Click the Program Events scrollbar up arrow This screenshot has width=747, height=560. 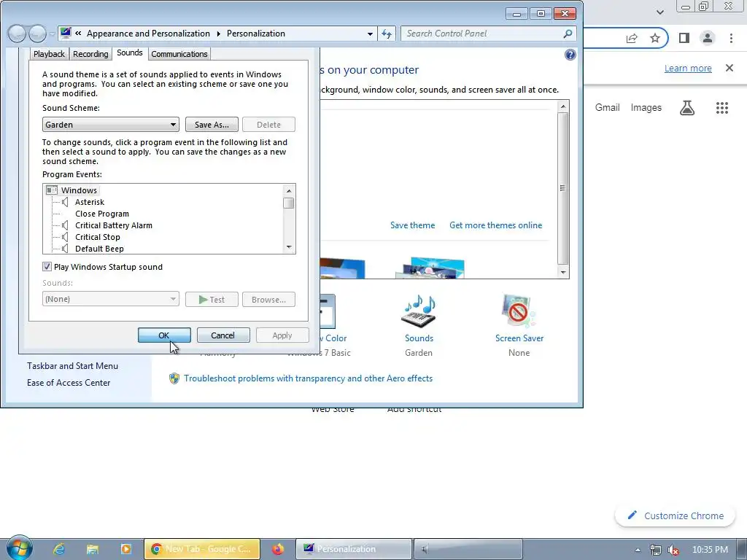289,190
